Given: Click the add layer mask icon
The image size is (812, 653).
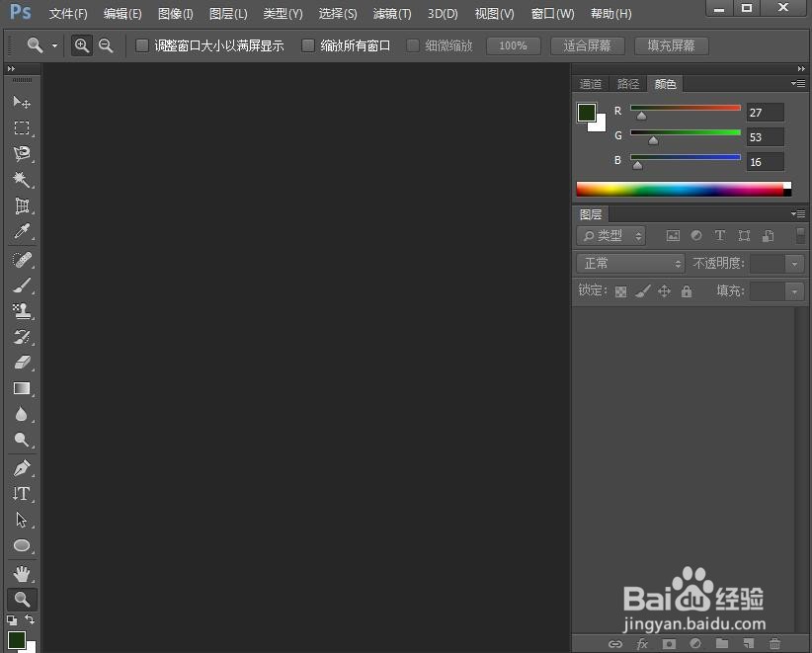Looking at the screenshot, I should click(x=669, y=644).
